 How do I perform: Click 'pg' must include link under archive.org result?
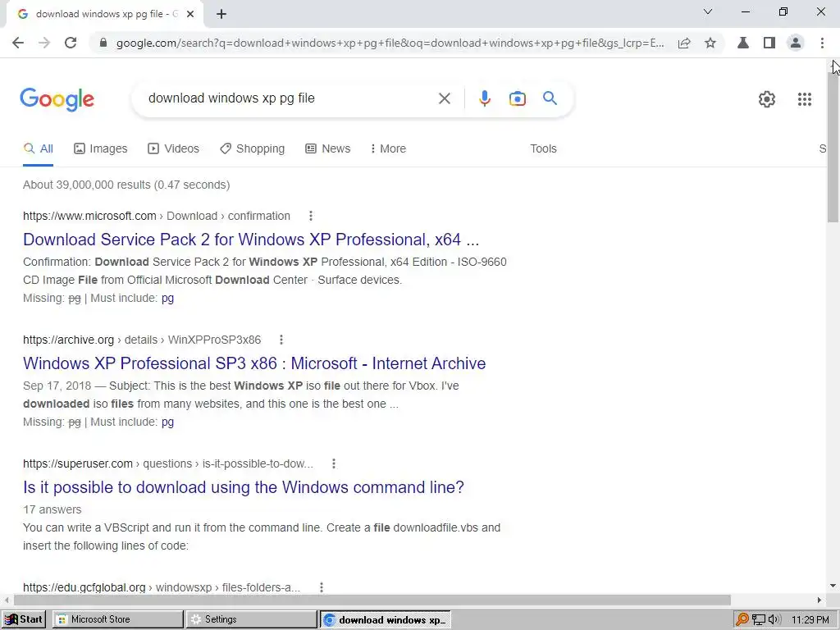tap(167, 422)
